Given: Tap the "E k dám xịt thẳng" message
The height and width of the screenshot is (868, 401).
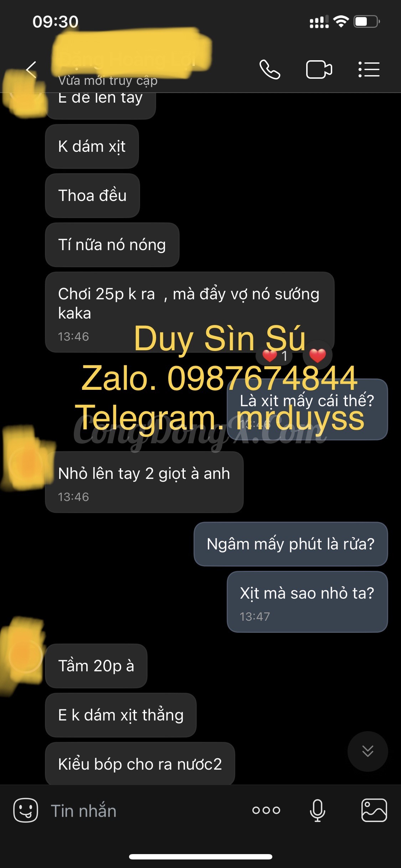Looking at the screenshot, I should click(x=121, y=715).
